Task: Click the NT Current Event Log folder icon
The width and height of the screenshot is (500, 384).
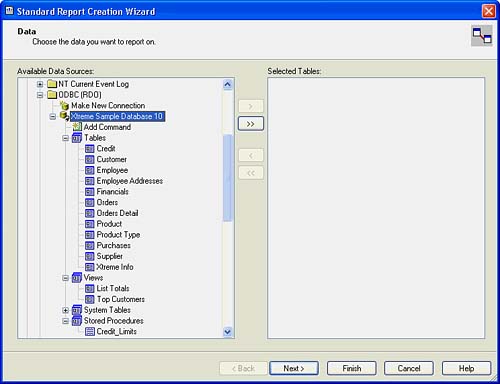Action: [52, 84]
